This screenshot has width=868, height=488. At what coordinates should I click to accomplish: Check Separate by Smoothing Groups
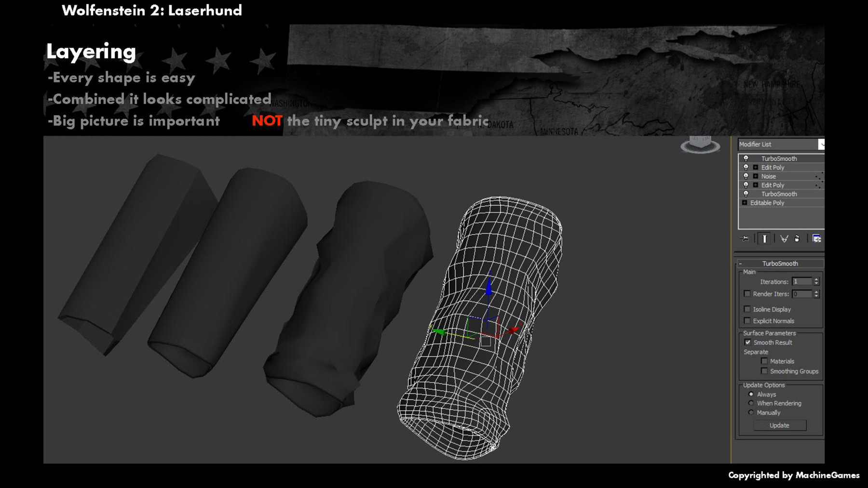tap(764, 371)
